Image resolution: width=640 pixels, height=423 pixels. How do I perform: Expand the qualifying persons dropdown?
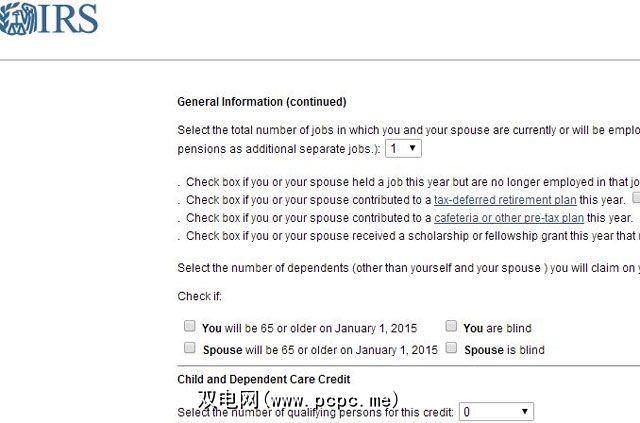click(x=496, y=412)
